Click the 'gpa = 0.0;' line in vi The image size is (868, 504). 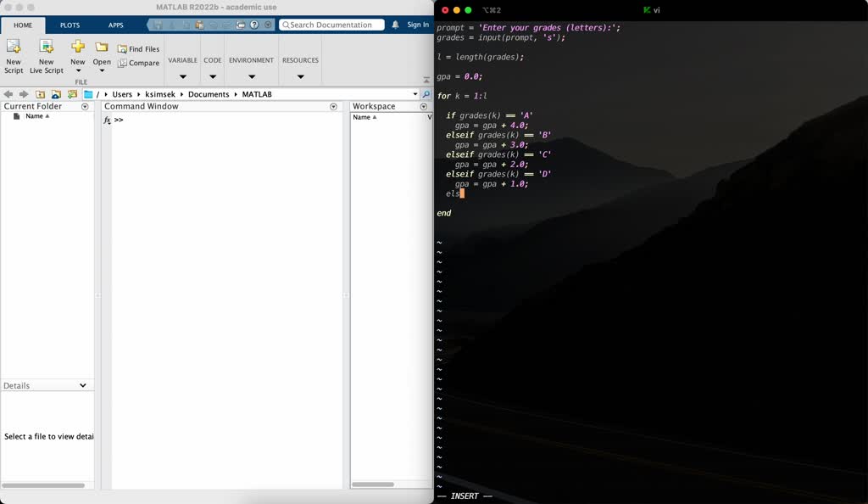point(459,76)
